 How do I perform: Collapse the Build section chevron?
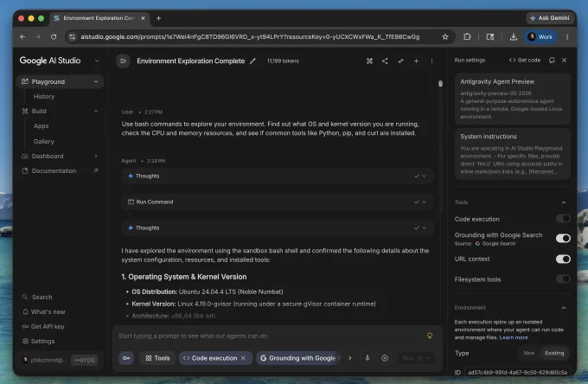[x=96, y=111]
